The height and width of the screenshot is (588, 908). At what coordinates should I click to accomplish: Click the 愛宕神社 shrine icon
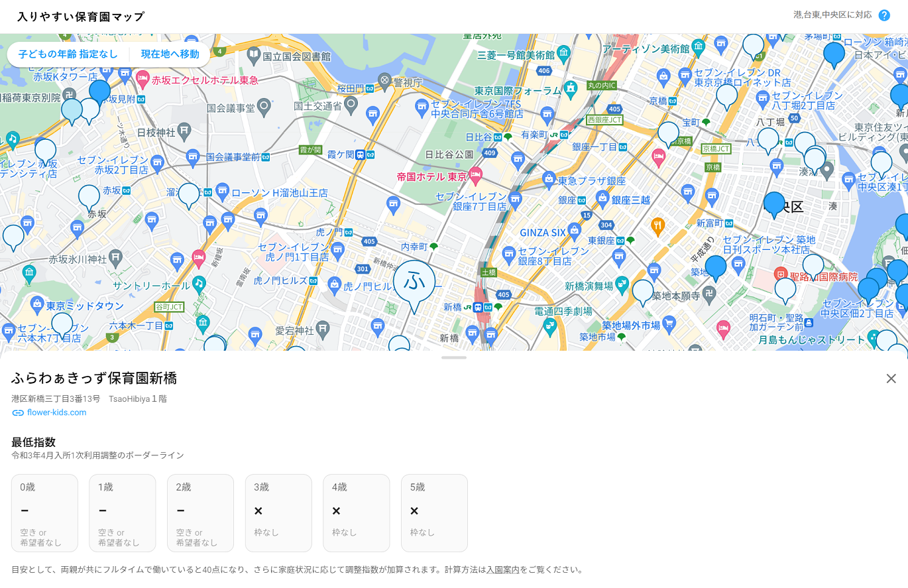point(323,328)
